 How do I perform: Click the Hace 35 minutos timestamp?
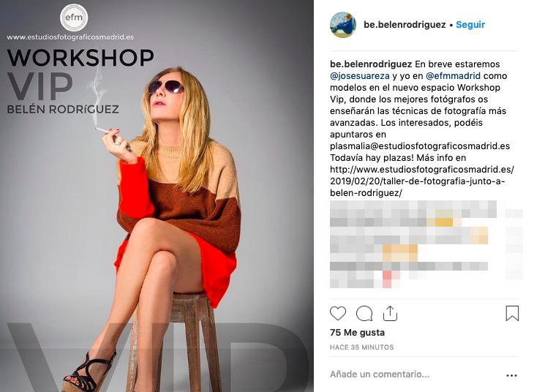[361, 347]
